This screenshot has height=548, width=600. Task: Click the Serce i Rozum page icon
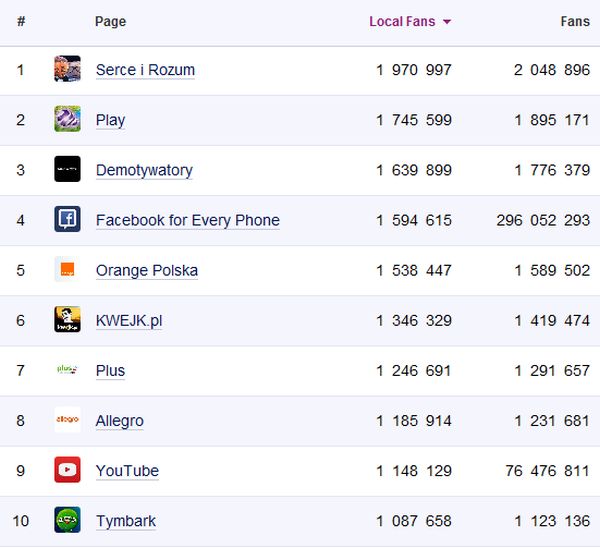67,69
